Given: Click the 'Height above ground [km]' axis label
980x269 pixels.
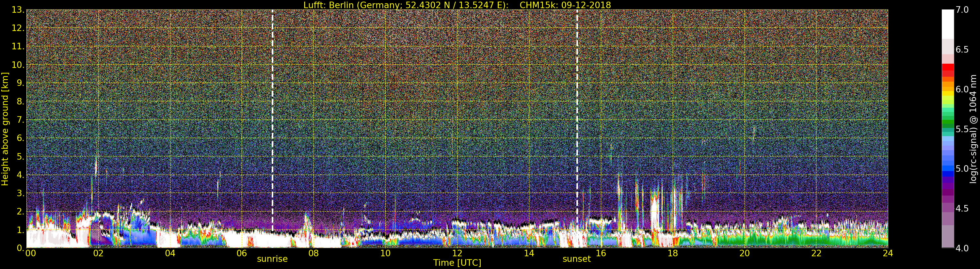Looking at the screenshot, I should [x=5, y=129].
